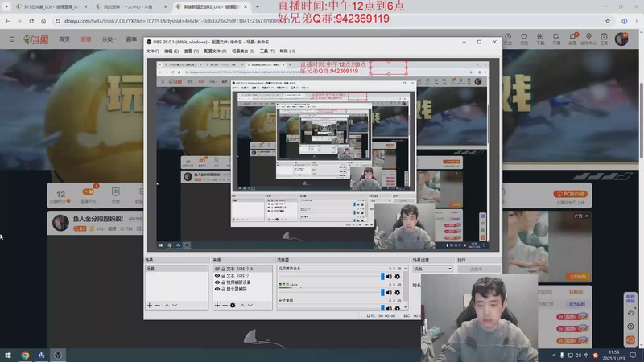This screenshot has height=362, width=644.
Task: Click the Douyu logo in browser
Action: 36,39
